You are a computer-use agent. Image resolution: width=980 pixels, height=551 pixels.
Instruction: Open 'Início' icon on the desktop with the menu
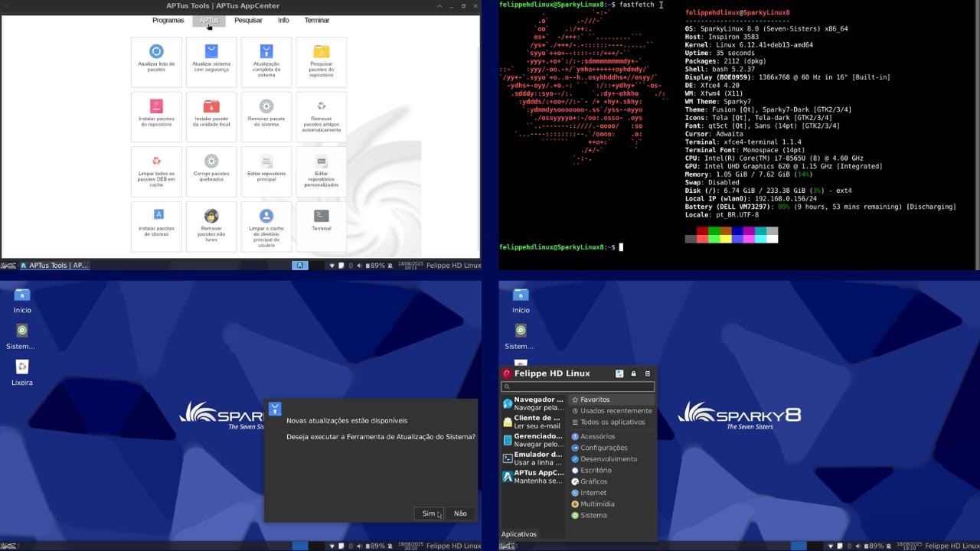[521, 300]
